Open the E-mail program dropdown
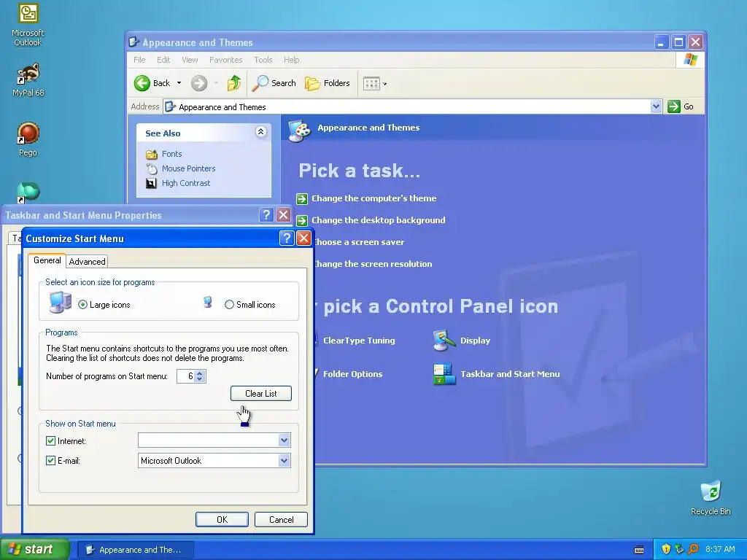Viewport: 747px width, 560px height. click(284, 461)
